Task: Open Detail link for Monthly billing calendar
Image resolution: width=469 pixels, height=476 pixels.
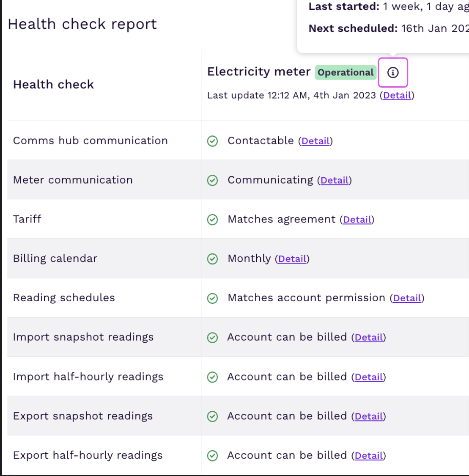Action: point(292,259)
